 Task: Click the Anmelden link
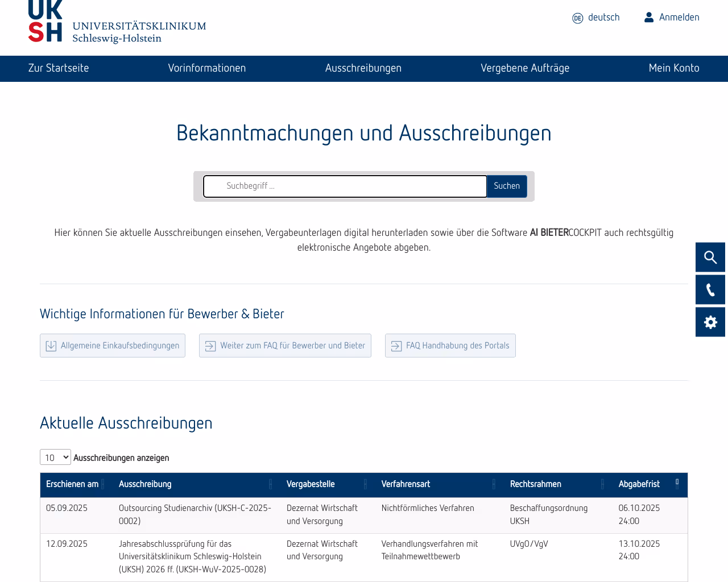679,16
